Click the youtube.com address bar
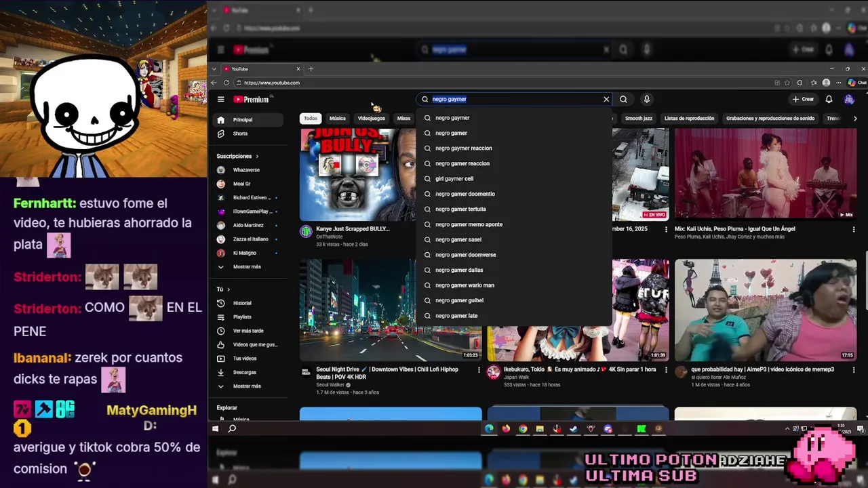Screen dimensions: 868x488 (502, 83)
